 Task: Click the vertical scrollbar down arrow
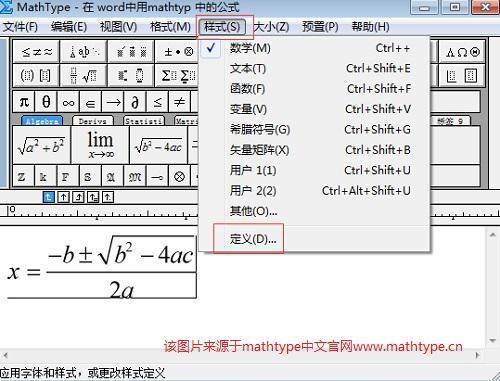pos(493,341)
